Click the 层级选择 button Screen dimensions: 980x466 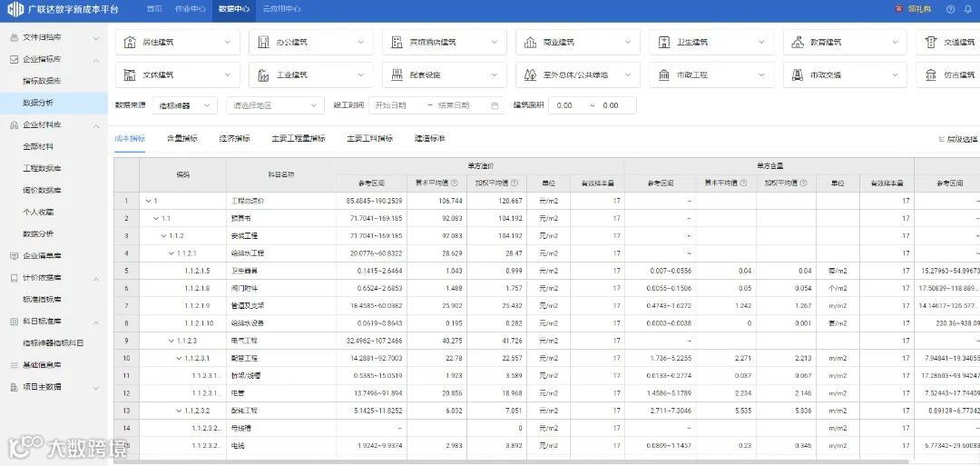tap(957, 140)
